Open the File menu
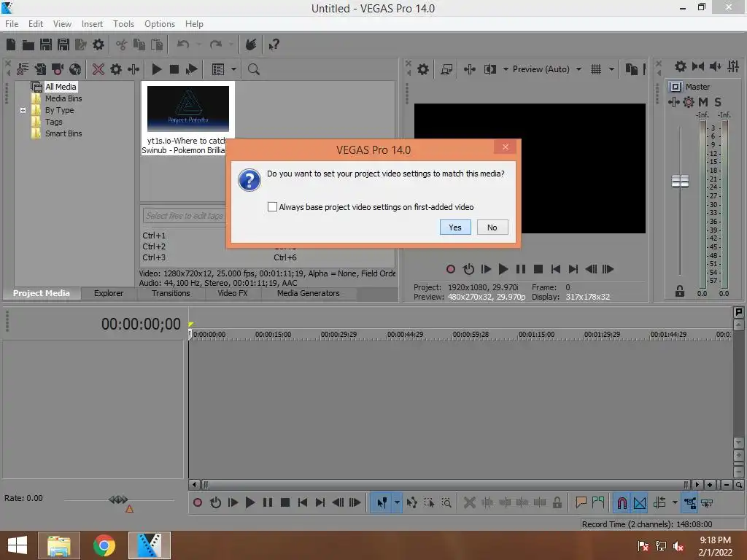 12,24
